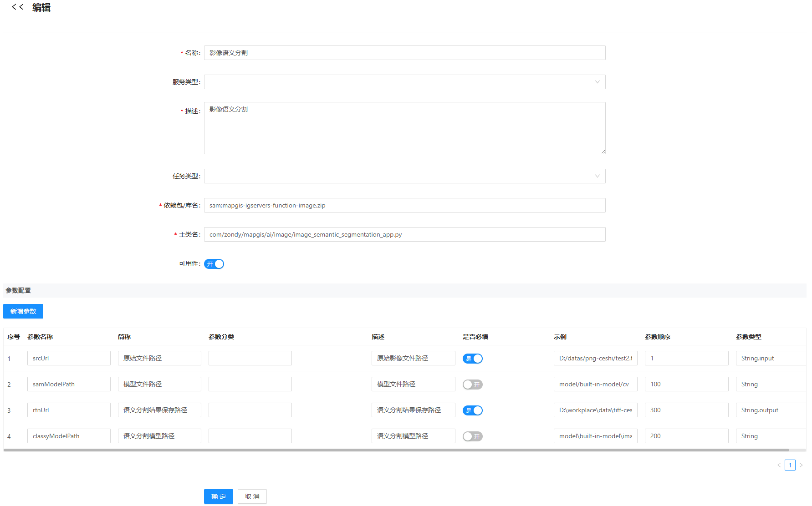
Task: Enable required switch for samModelPath row
Action: tap(472, 385)
